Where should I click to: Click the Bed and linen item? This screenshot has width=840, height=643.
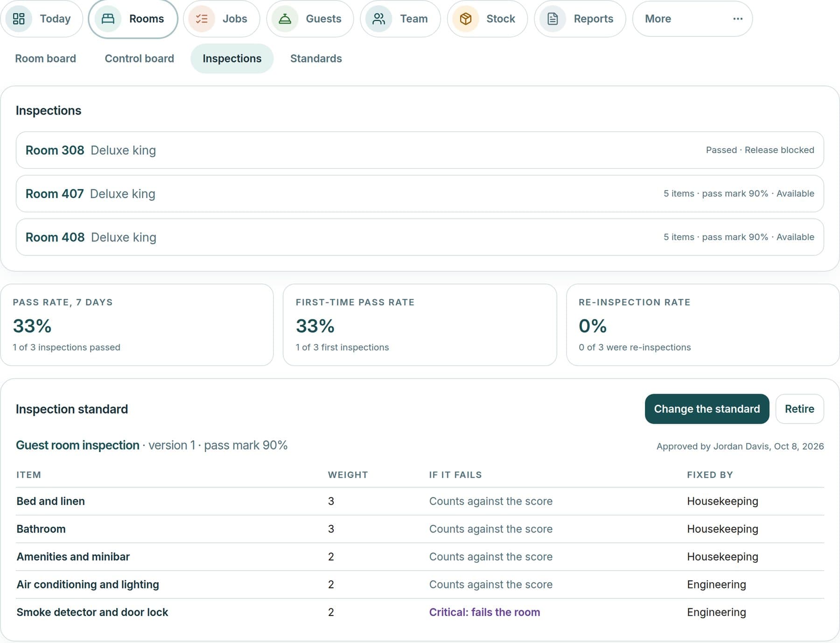coord(50,501)
